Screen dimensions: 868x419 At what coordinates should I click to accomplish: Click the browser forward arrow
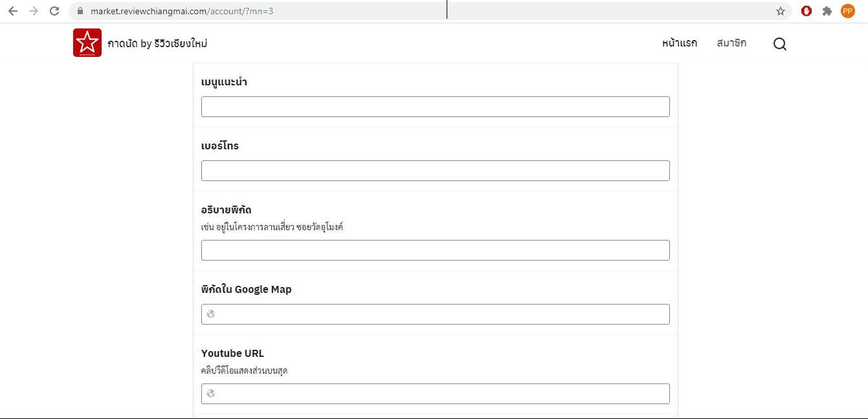click(x=34, y=11)
